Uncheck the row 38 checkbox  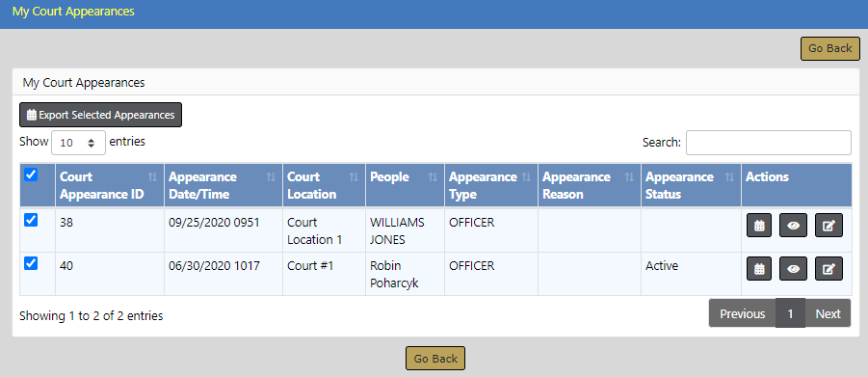[32, 221]
